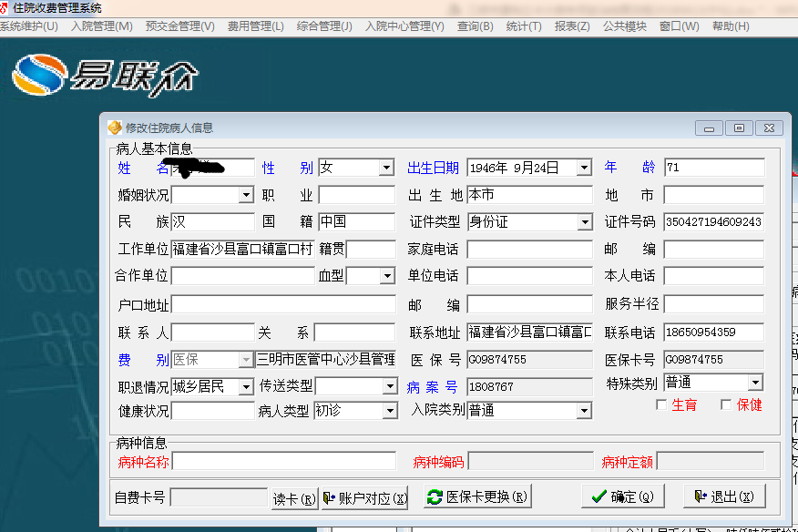Click the 修改住院病人信息 dialog title icon
Viewport: 798px width, 532px height.
coord(115,128)
